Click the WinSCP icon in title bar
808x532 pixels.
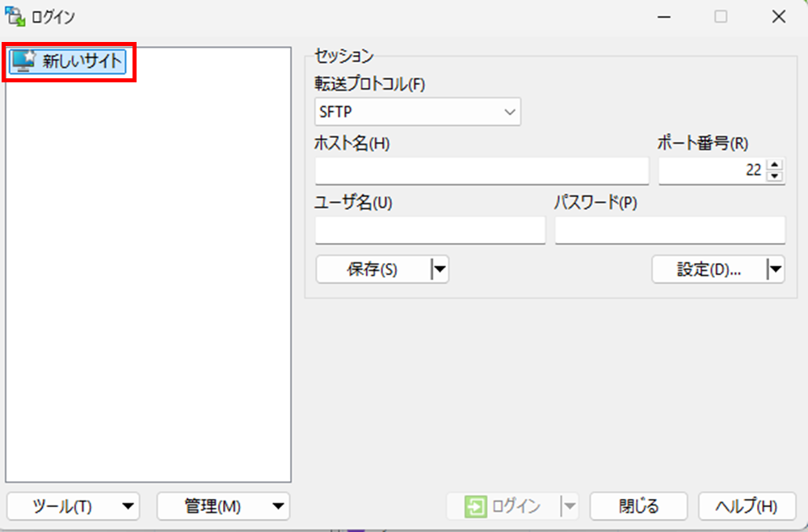coord(14,16)
